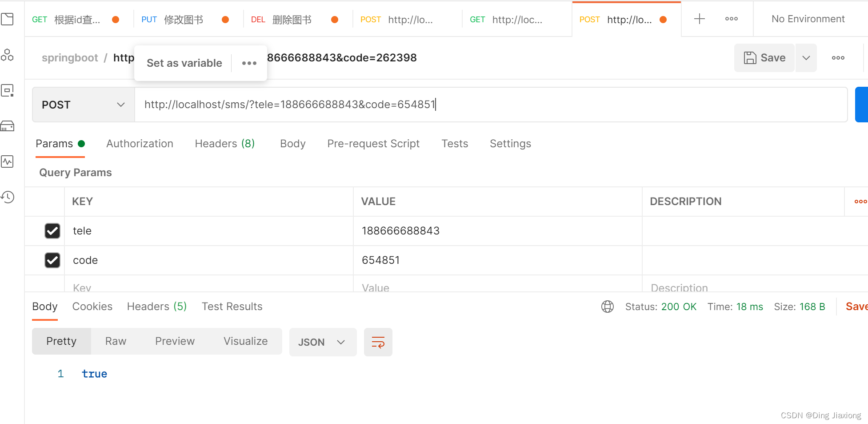Open the response Headers (5) tab
Viewport: 868px width, 424px height.
157,307
